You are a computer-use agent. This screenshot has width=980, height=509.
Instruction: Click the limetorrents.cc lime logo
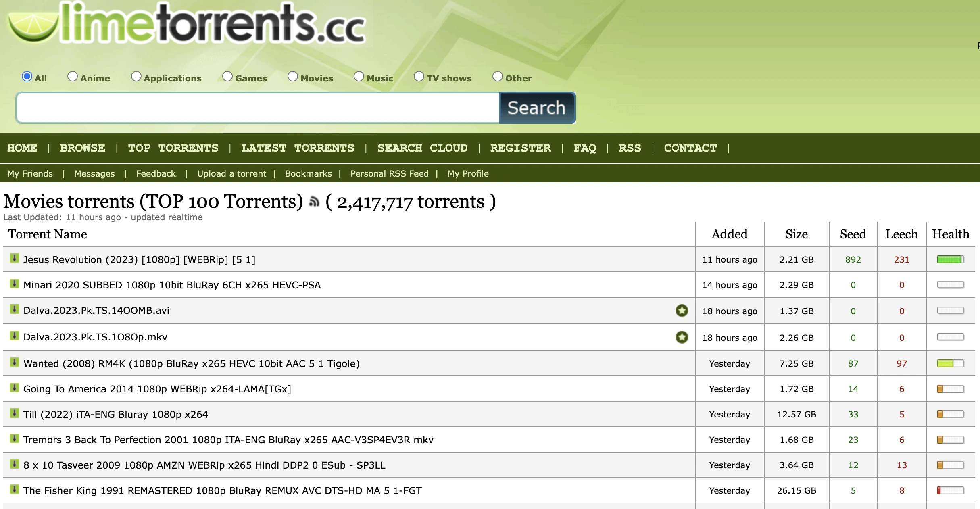[186, 23]
